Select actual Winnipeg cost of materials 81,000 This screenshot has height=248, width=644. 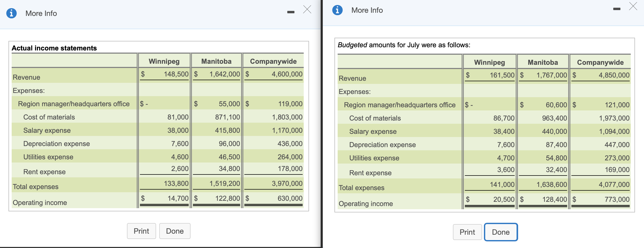click(178, 117)
